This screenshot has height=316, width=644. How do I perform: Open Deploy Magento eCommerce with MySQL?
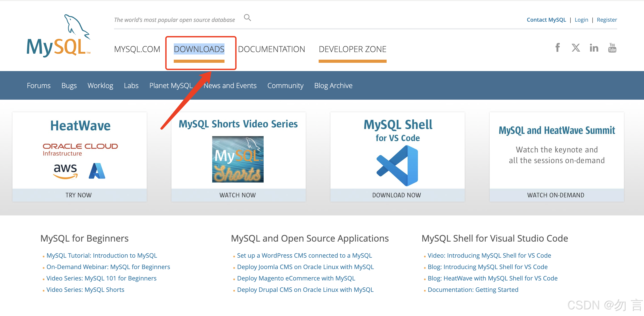[296, 278]
